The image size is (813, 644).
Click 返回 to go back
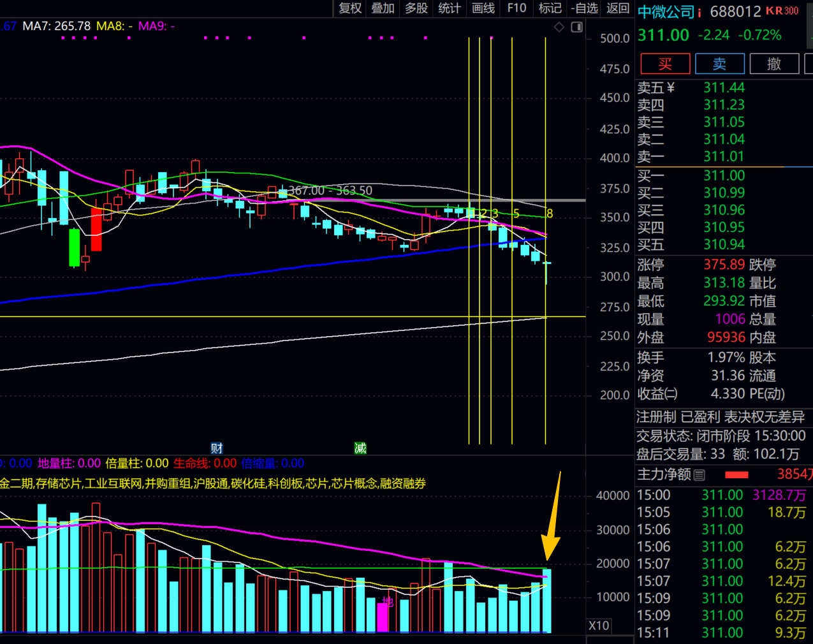[618, 8]
